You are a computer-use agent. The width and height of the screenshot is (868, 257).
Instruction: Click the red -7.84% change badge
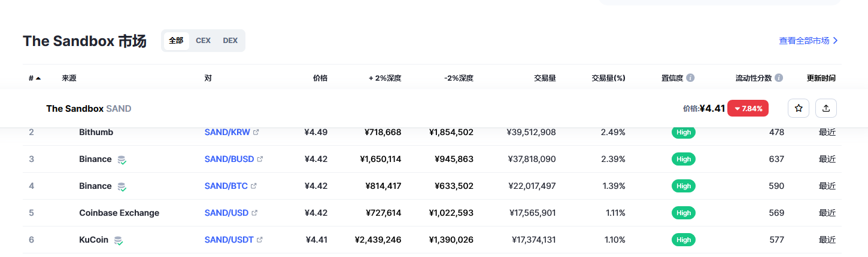(x=748, y=108)
